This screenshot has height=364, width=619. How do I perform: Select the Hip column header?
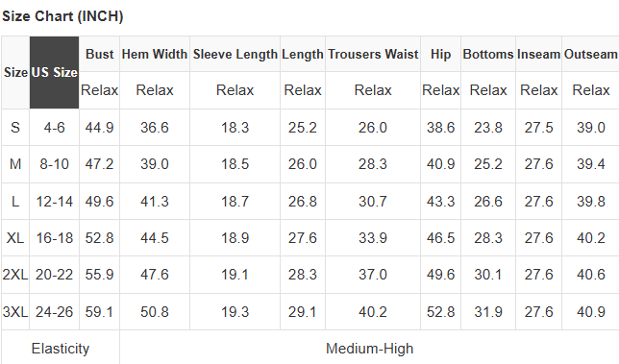point(440,54)
